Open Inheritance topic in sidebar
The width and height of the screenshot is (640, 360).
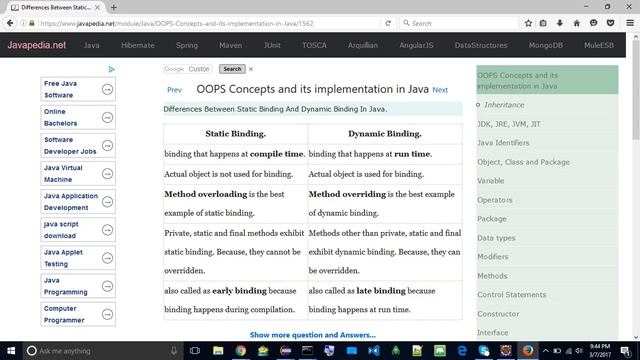[x=504, y=105]
